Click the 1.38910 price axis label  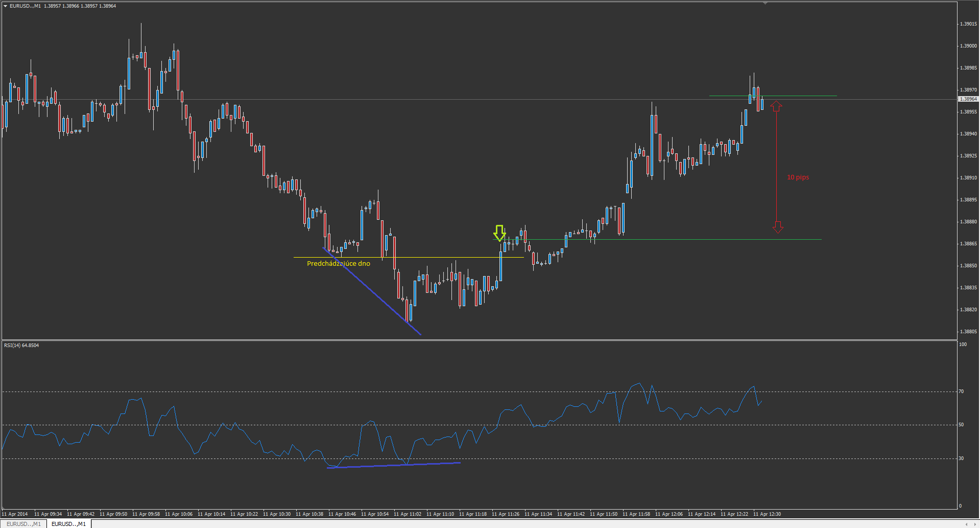(x=969, y=178)
